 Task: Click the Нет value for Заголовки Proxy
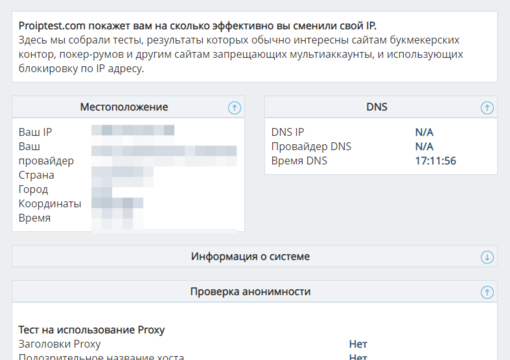coord(358,344)
